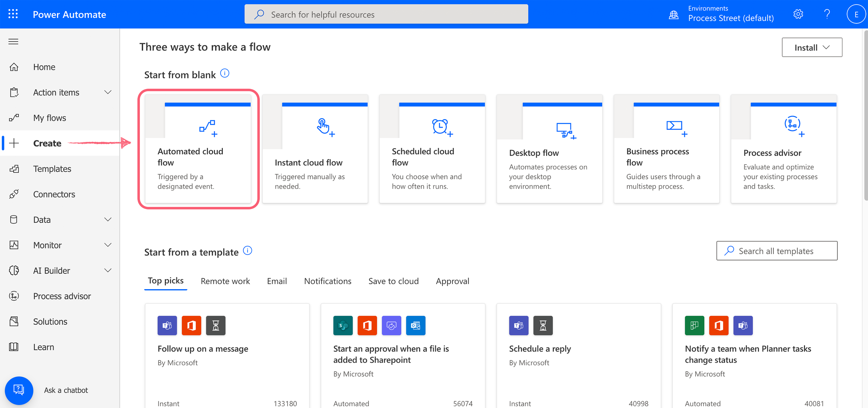Switch to the Approval tab
Viewport: 868px width, 408px height.
coord(452,281)
